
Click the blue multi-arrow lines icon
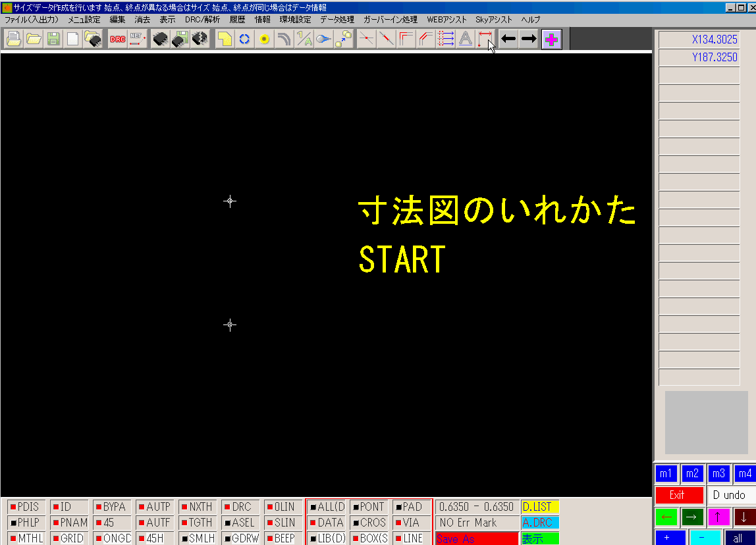pyautogui.click(x=445, y=39)
